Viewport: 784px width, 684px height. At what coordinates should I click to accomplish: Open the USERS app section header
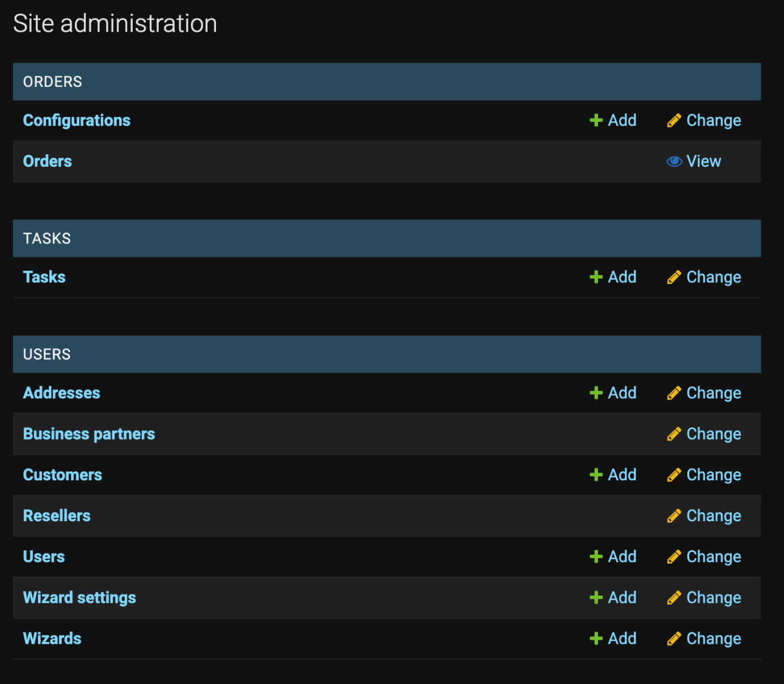point(47,354)
